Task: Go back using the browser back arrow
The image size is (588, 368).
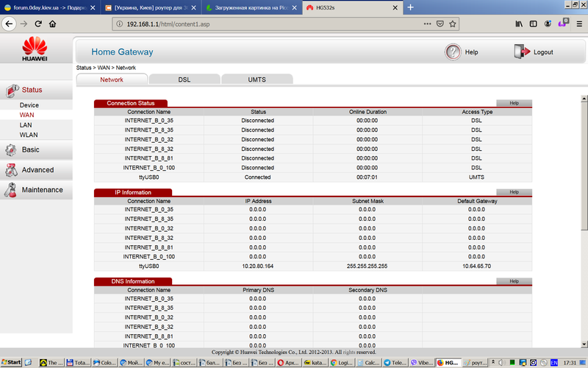Action: pyautogui.click(x=9, y=24)
